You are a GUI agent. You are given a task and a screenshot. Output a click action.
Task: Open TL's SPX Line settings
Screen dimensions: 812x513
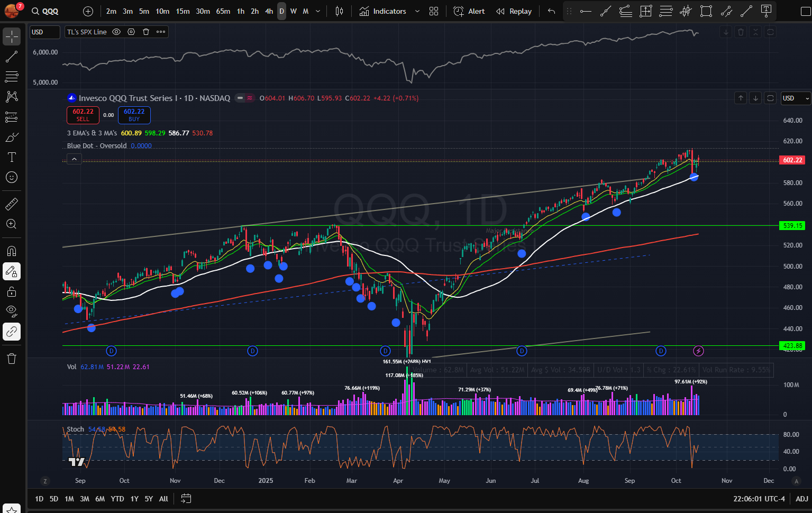pyautogui.click(x=131, y=32)
